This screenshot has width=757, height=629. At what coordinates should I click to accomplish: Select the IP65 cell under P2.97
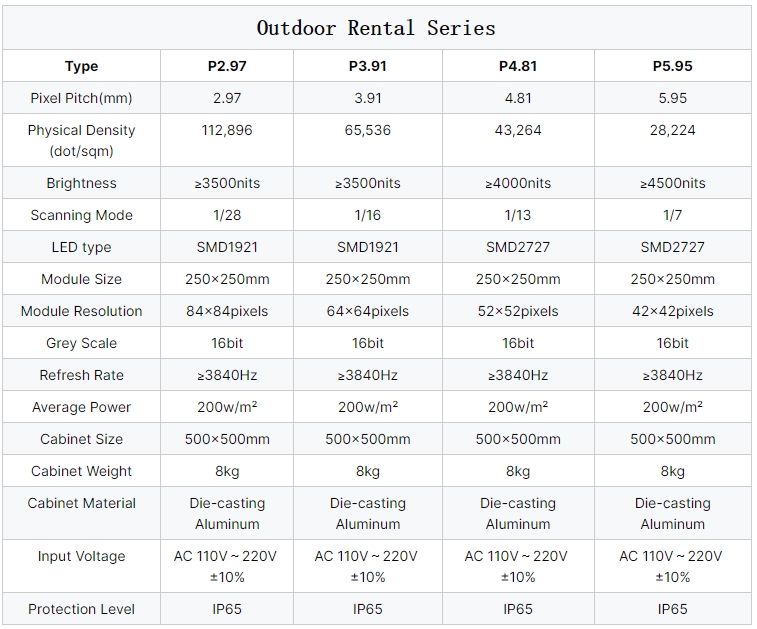click(227, 609)
